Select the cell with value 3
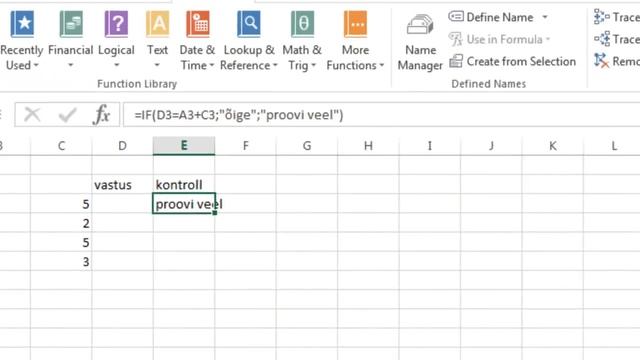 click(61, 262)
